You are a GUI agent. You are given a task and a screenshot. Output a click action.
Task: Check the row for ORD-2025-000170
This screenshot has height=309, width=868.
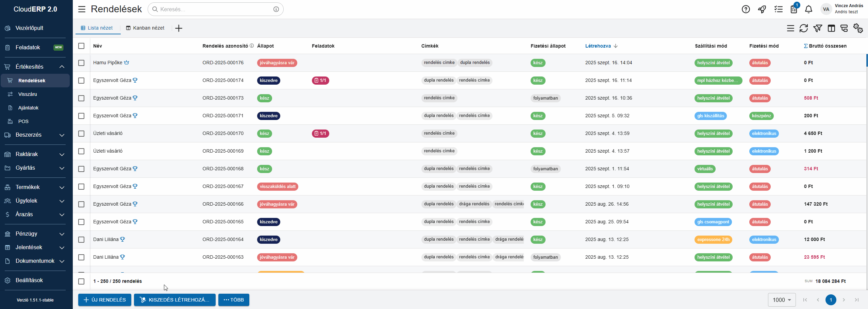click(x=81, y=134)
